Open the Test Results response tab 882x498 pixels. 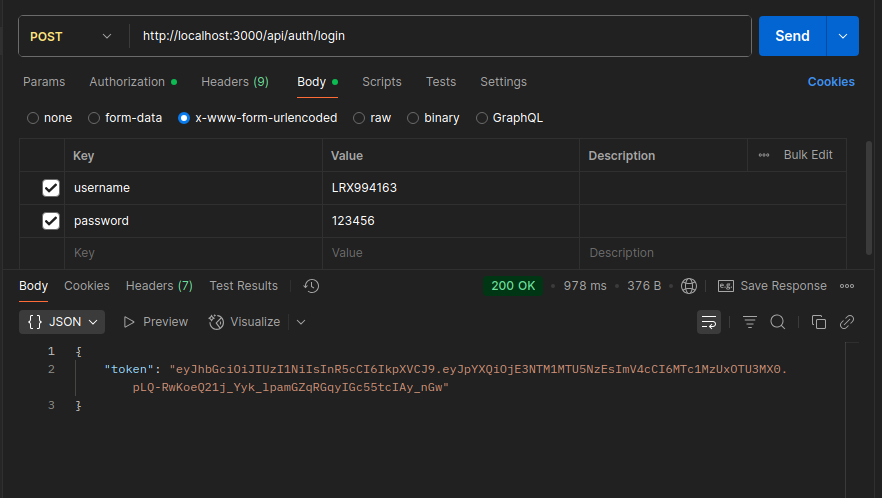(243, 286)
